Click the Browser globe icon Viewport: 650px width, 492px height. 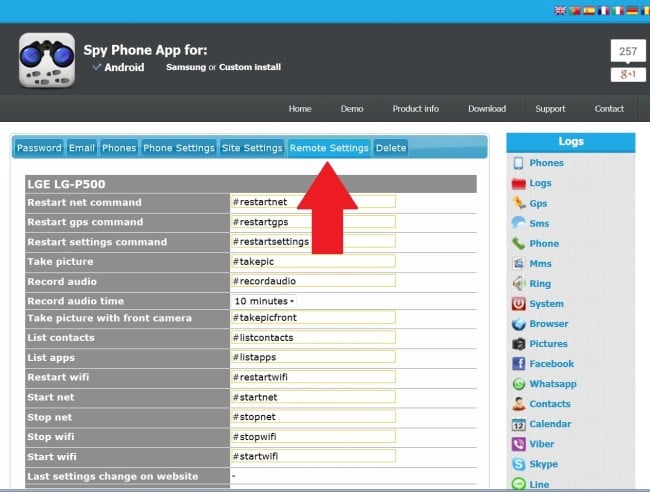click(x=519, y=324)
